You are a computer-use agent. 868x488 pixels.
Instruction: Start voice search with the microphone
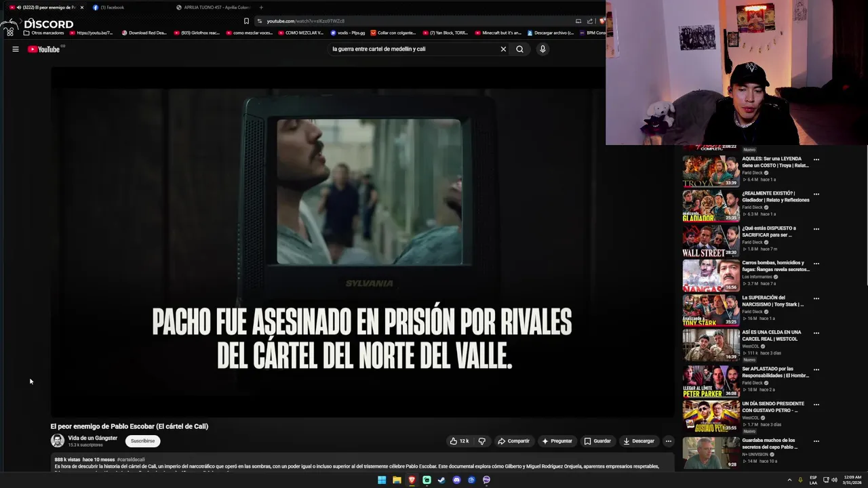click(x=542, y=49)
